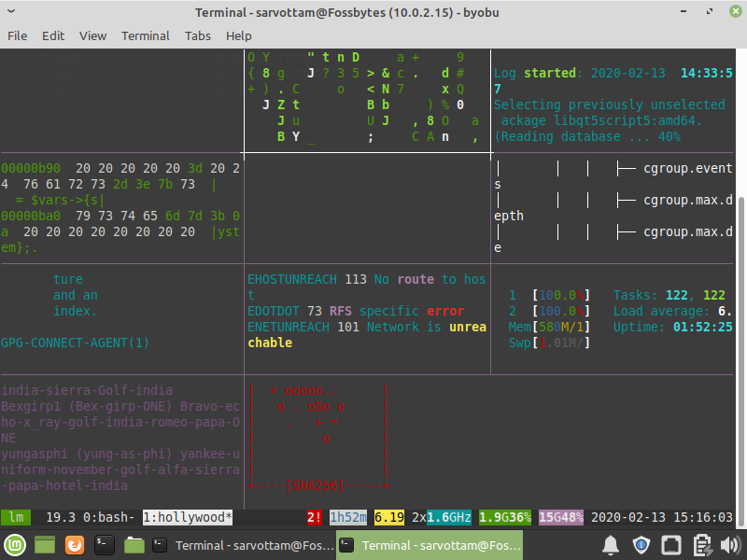Open the Terminal menu
The image size is (747, 560).
click(145, 36)
